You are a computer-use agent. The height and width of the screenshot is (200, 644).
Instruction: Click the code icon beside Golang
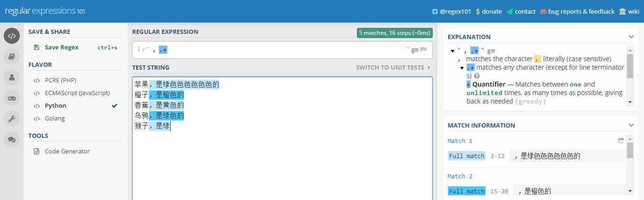pyautogui.click(x=37, y=119)
